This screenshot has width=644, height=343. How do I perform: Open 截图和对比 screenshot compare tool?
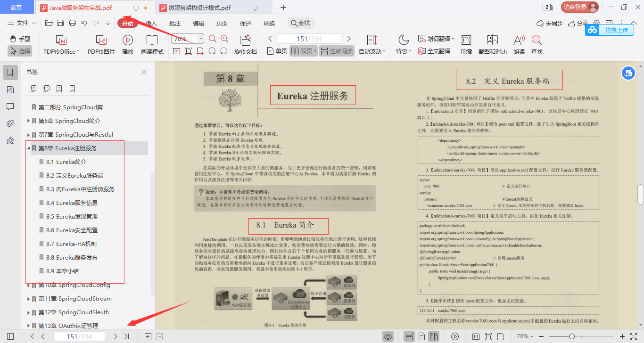(x=492, y=45)
